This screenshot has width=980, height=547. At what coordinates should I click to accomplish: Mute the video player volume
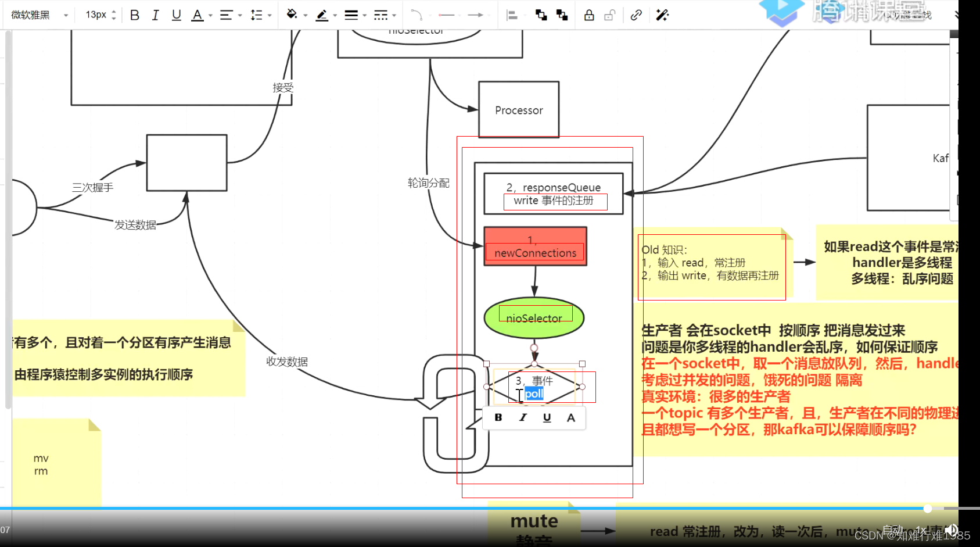[x=952, y=530]
